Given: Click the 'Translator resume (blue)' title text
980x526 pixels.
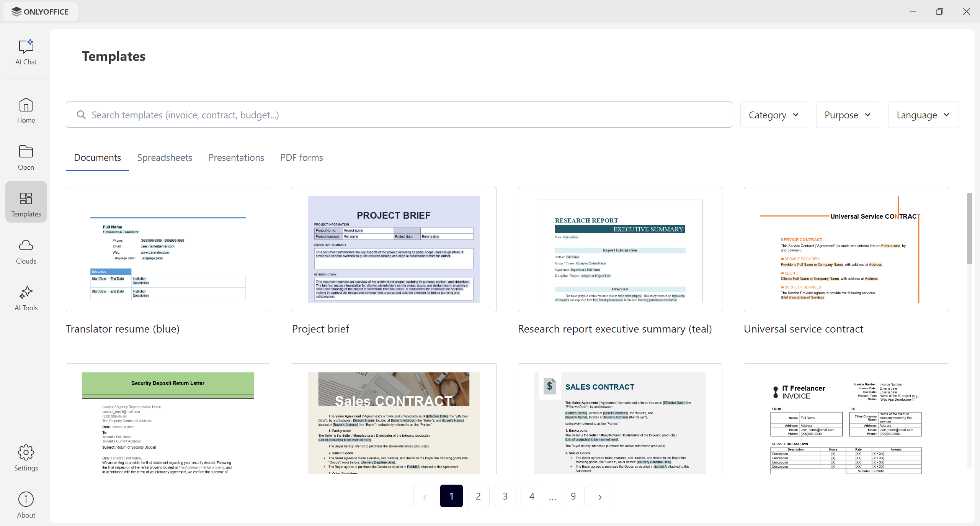Looking at the screenshot, I should pos(122,329).
